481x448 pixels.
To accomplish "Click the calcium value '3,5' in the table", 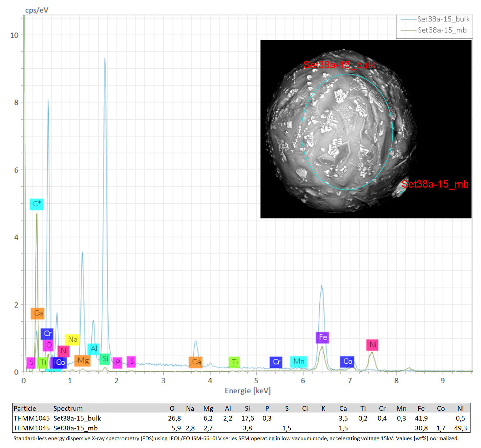I will pyautogui.click(x=343, y=419).
